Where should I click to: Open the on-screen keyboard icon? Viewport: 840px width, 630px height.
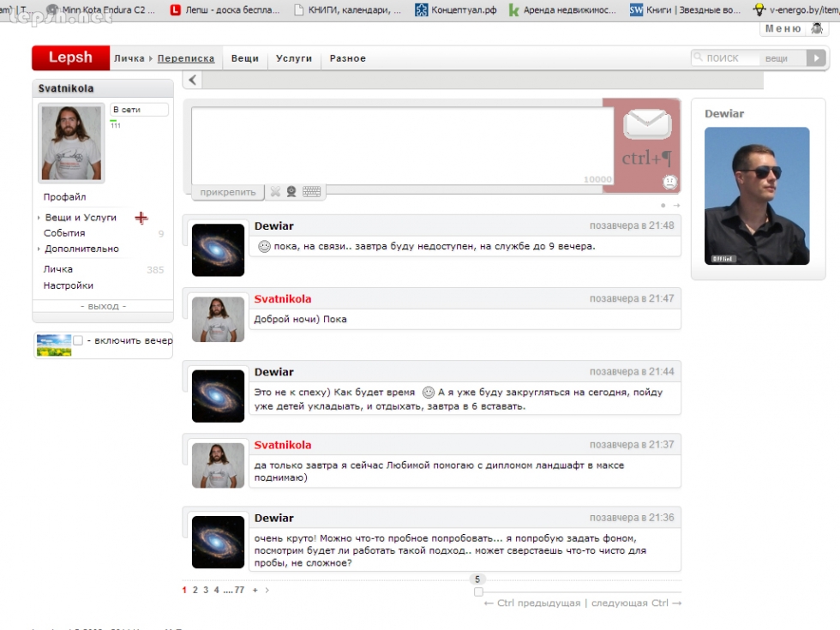point(311,192)
